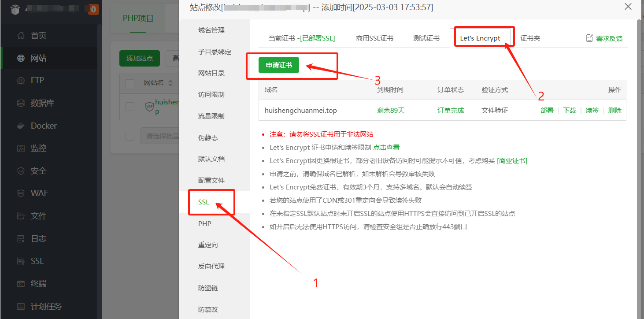The width and height of the screenshot is (644, 319).
Task: Check the select-all box in the site list header
Action: (x=129, y=83)
